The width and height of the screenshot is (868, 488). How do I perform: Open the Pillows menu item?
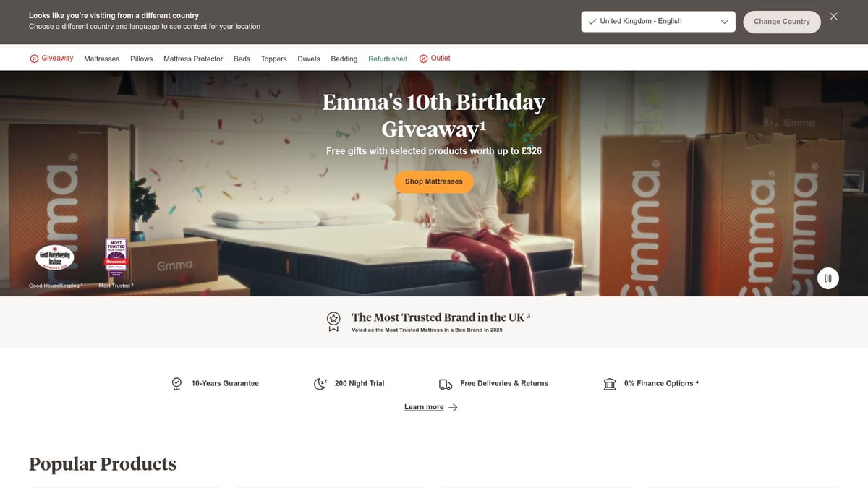tap(142, 59)
